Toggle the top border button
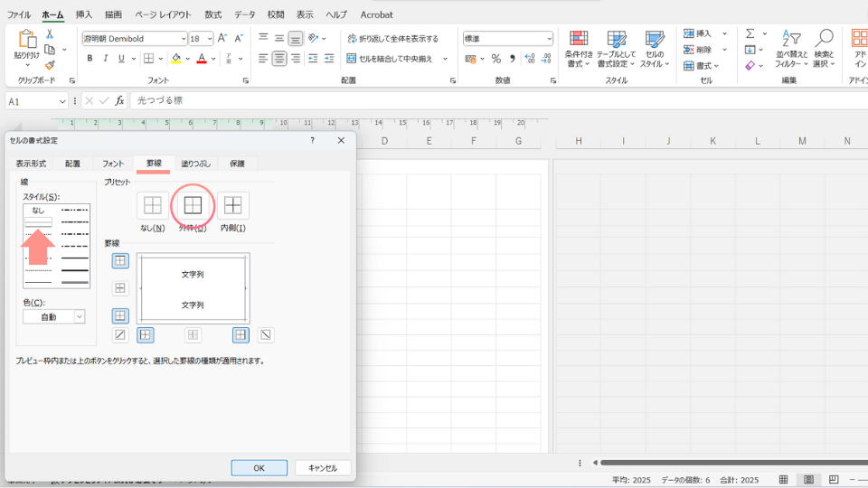 [x=120, y=261]
